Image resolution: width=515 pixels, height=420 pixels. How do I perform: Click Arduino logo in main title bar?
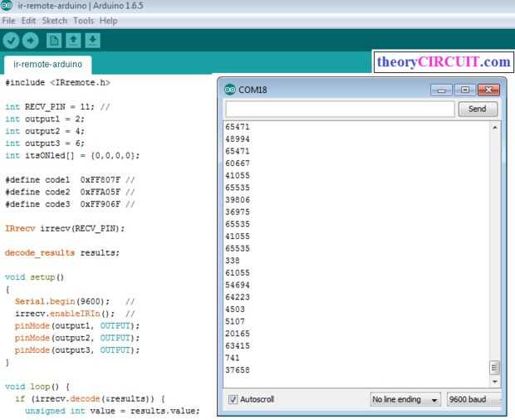pos(7,7)
